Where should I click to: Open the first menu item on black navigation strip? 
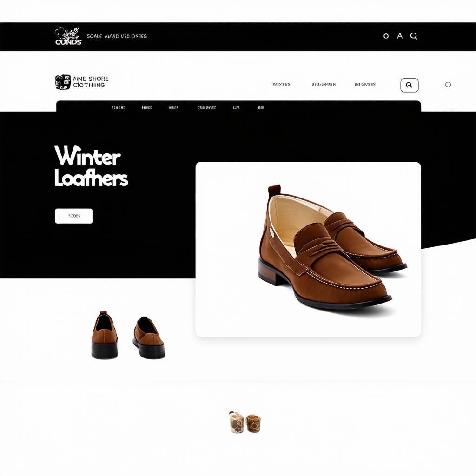[118, 108]
